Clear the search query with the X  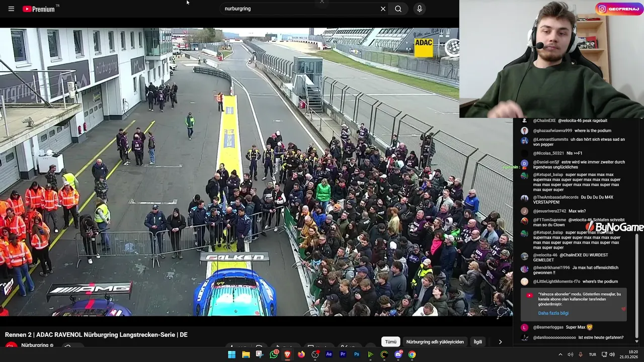tap(383, 9)
